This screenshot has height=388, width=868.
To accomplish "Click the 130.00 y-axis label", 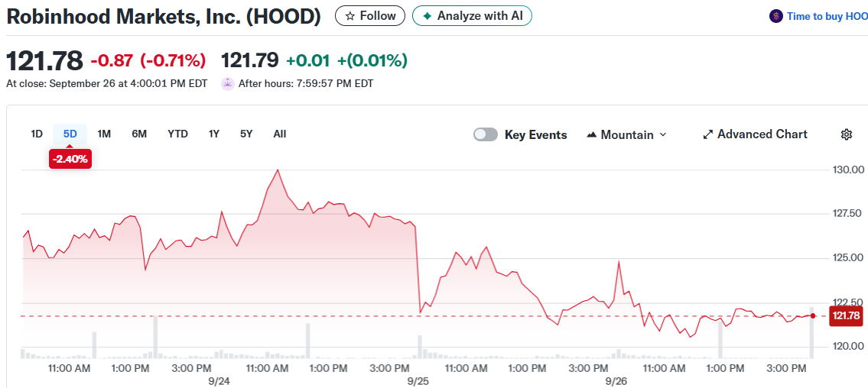I will click(849, 169).
